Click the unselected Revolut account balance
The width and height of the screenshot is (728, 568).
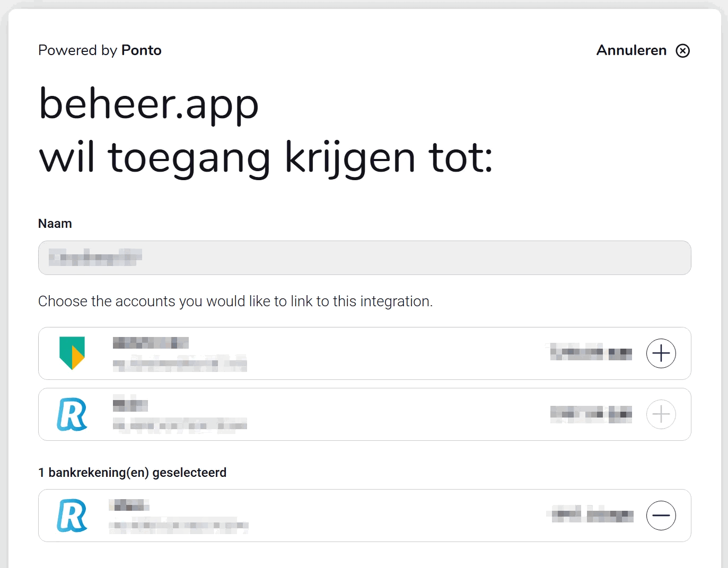click(591, 414)
